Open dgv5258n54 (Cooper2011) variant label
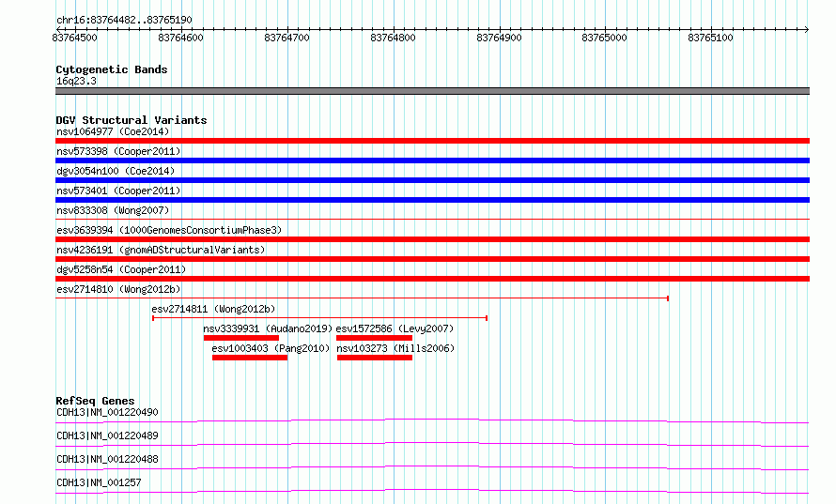This screenshot has width=836, height=504. pos(121,269)
